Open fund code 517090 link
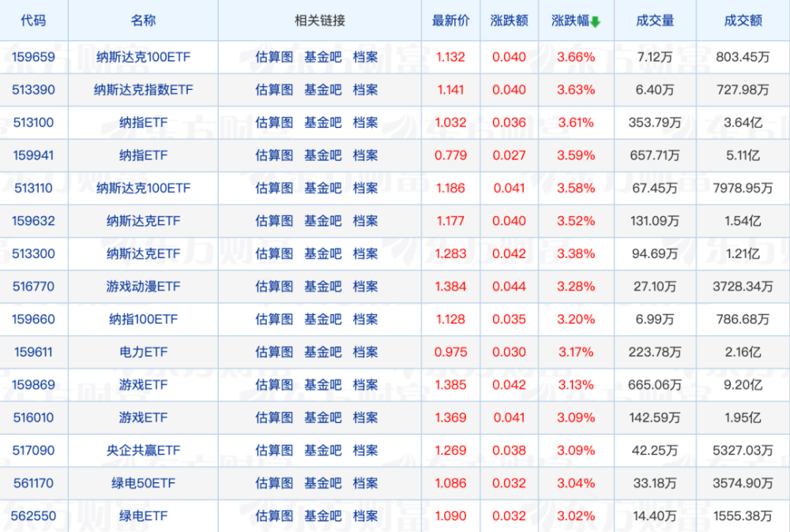The width and height of the screenshot is (790, 532). [33, 450]
